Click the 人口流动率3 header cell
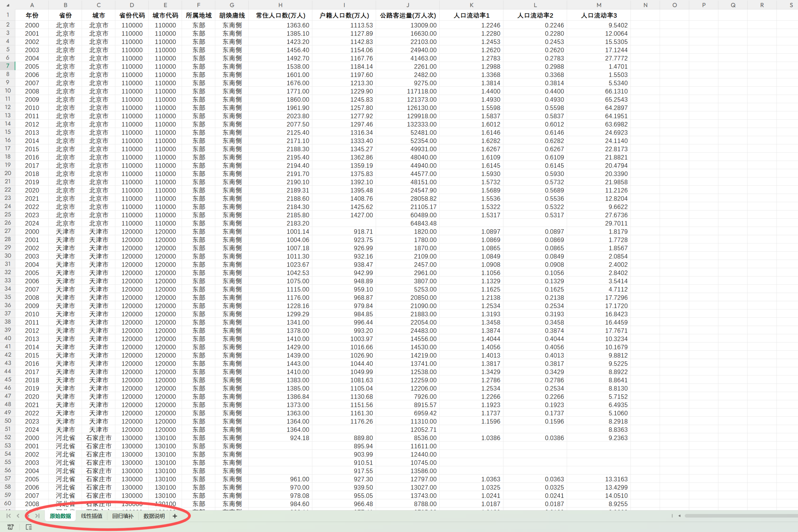Image resolution: width=798 pixels, height=532 pixels. click(x=599, y=16)
